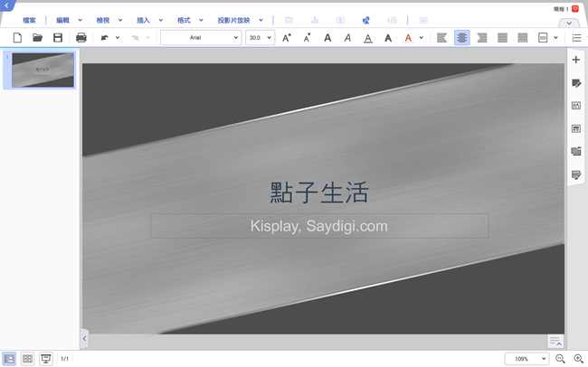Open the 檔案 menu
This screenshot has width=588, height=367.
(29, 20)
